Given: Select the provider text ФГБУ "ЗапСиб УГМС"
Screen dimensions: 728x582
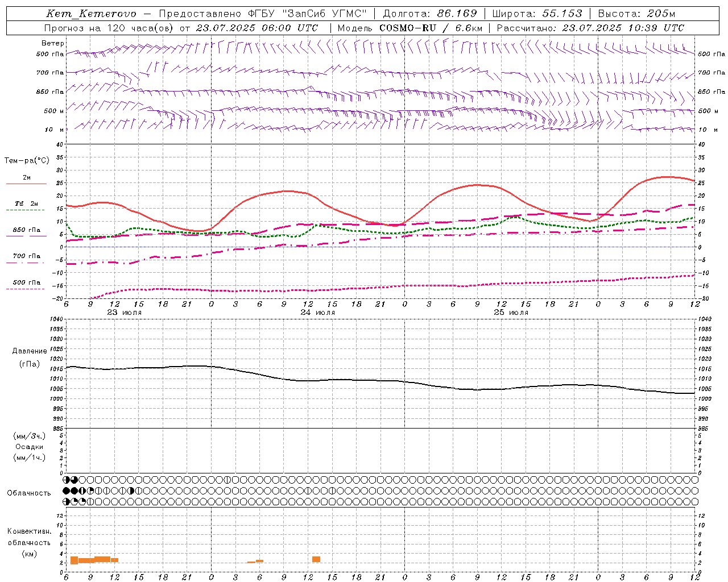Looking at the screenshot, I should click(x=308, y=14).
